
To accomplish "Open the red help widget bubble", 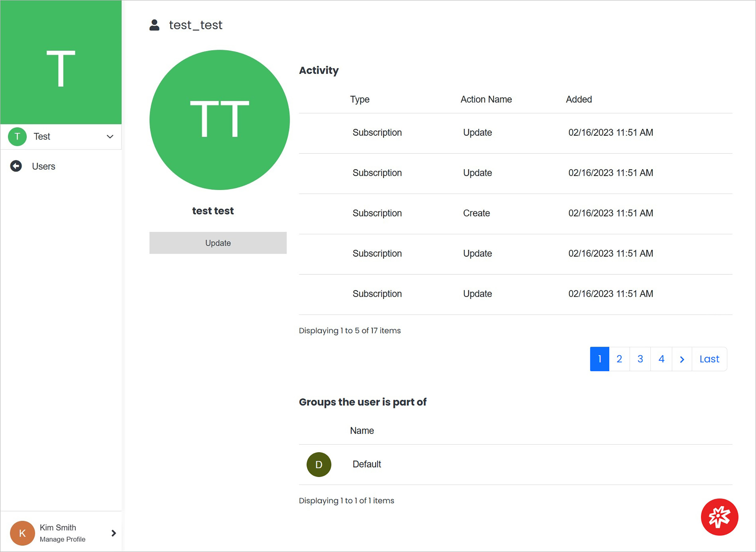I will (719, 517).
